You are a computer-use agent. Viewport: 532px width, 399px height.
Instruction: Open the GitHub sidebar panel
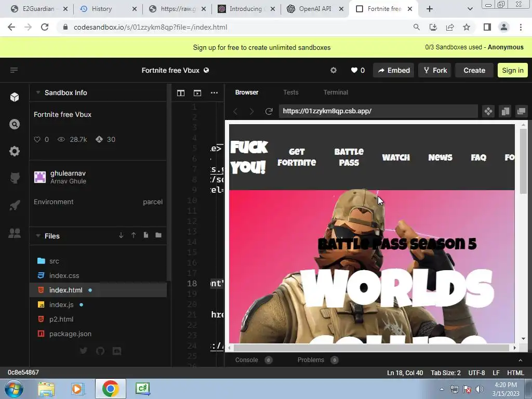tap(14, 178)
